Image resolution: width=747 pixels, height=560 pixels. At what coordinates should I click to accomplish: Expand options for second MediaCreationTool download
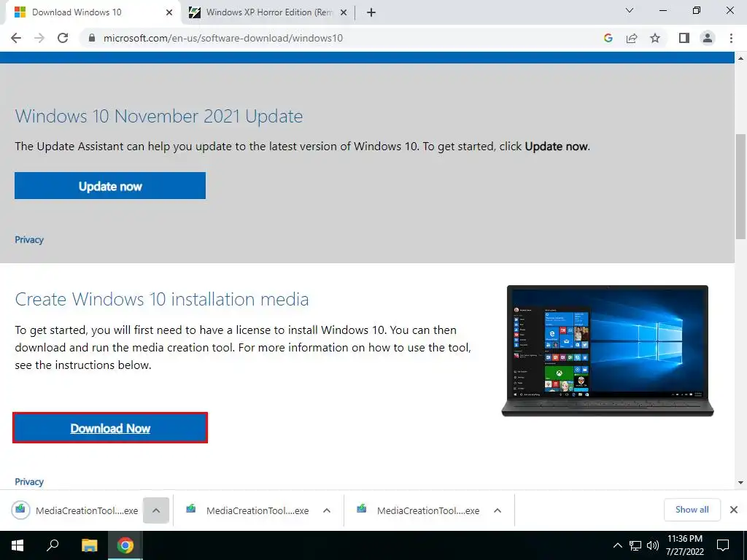(327, 510)
